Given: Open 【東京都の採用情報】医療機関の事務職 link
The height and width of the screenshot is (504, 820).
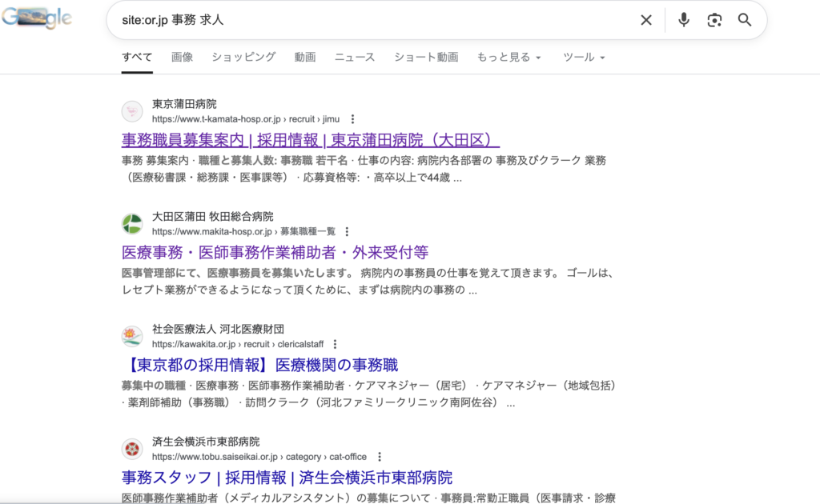Looking at the screenshot, I should pyautogui.click(x=263, y=366).
